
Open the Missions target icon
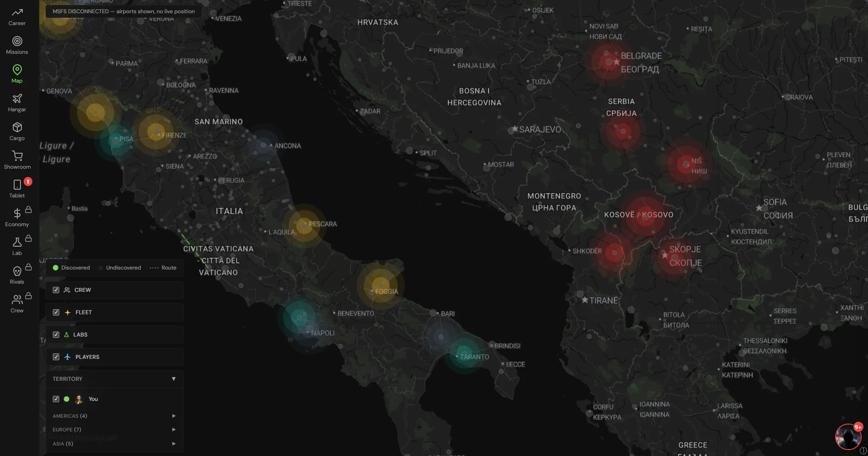(x=17, y=41)
